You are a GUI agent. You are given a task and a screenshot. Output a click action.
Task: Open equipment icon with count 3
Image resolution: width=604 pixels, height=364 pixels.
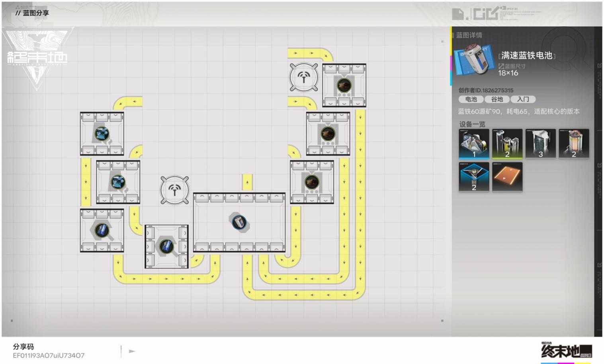point(540,144)
